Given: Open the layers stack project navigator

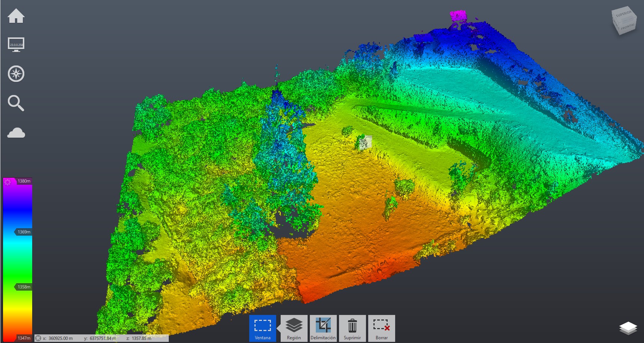Looking at the screenshot, I should [628, 328].
